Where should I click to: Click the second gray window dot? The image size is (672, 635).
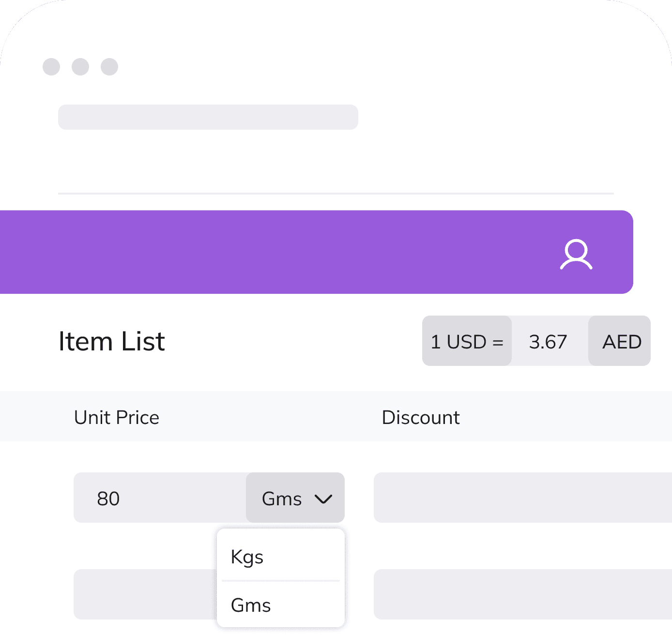tap(80, 67)
